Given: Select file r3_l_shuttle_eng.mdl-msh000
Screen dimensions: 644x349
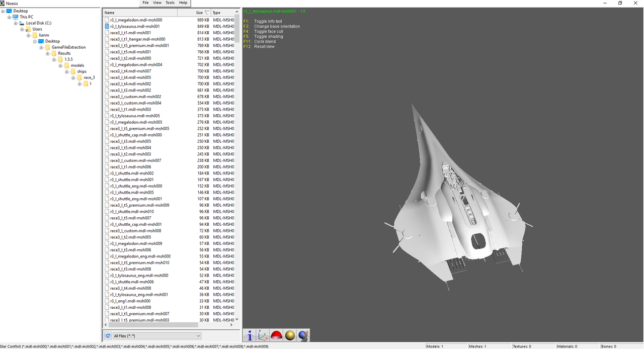Looking at the screenshot, I should click(136, 186).
